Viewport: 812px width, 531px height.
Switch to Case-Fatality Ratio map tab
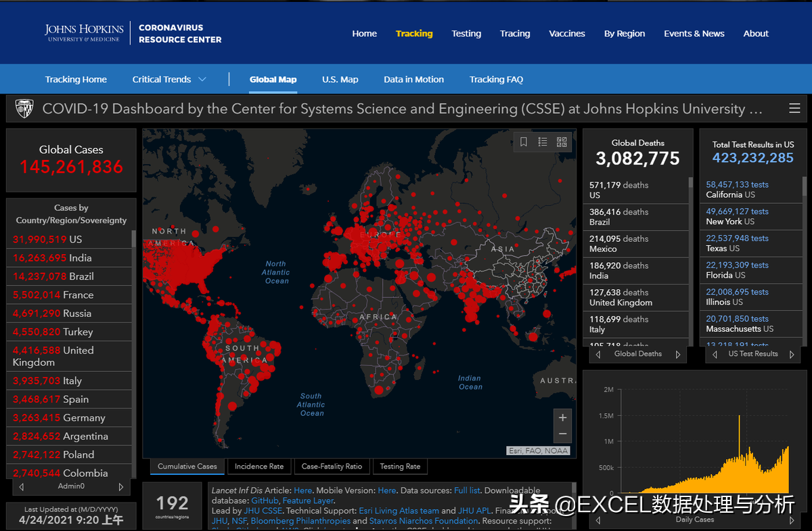[332, 466]
